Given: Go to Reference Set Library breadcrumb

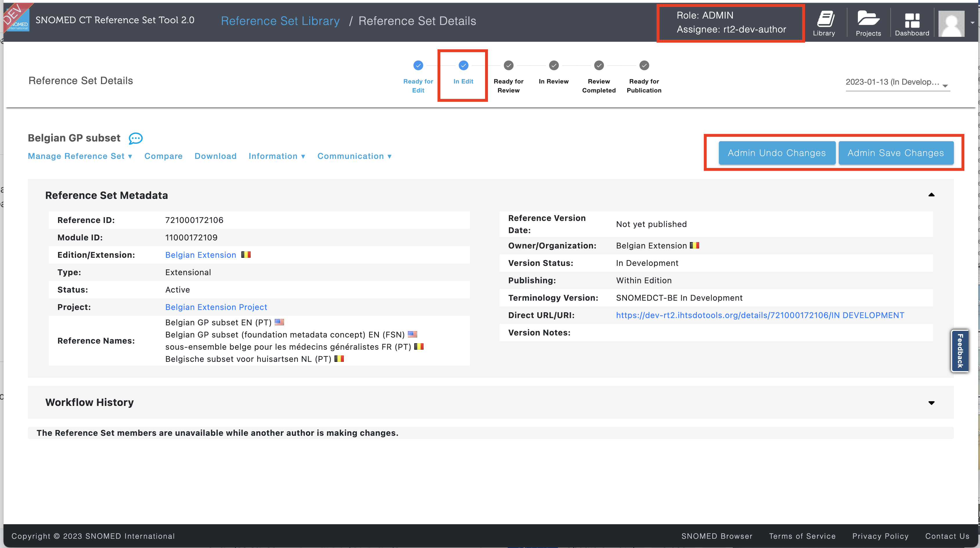Looking at the screenshot, I should pyautogui.click(x=280, y=21).
